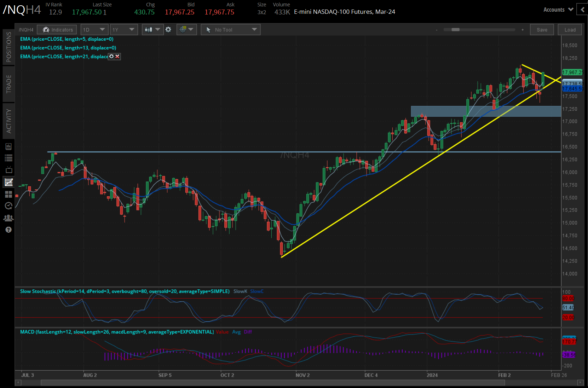Open the grid dashboard sidebar icon

(x=8, y=194)
